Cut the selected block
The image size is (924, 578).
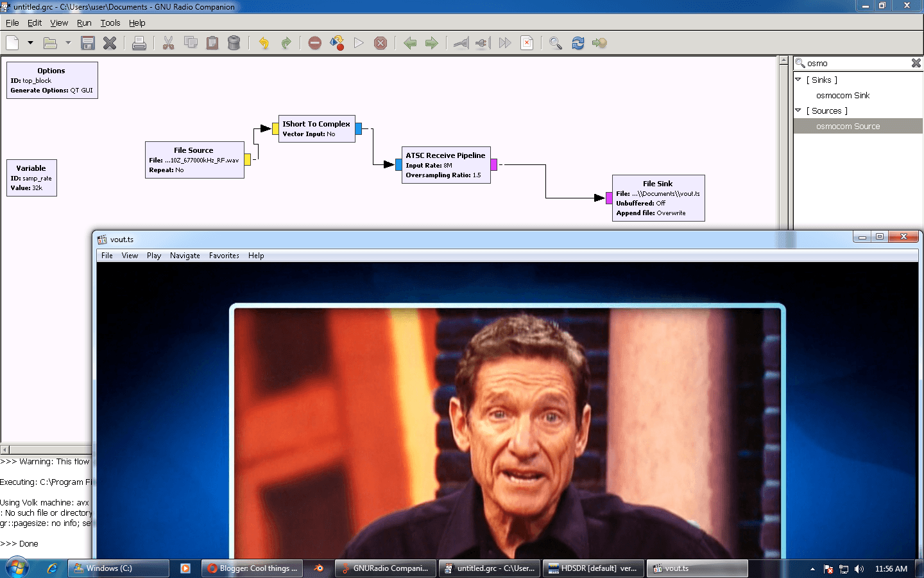pos(169,42)
